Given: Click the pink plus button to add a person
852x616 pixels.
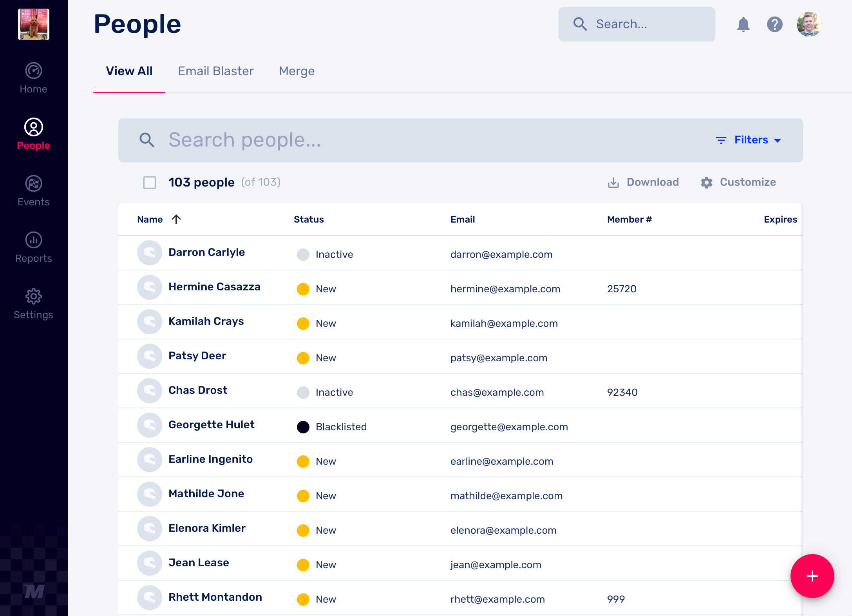Looking at the screenshot, I should tap(812, 576).
